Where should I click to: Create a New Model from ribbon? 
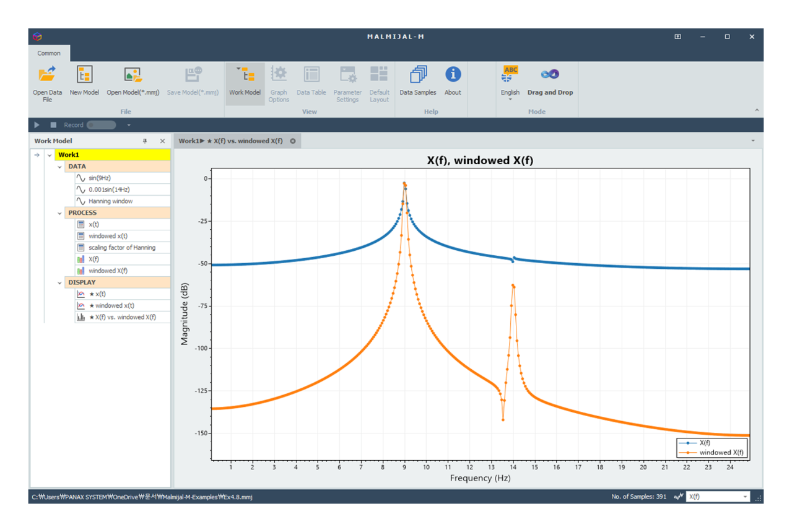(84, 76)
